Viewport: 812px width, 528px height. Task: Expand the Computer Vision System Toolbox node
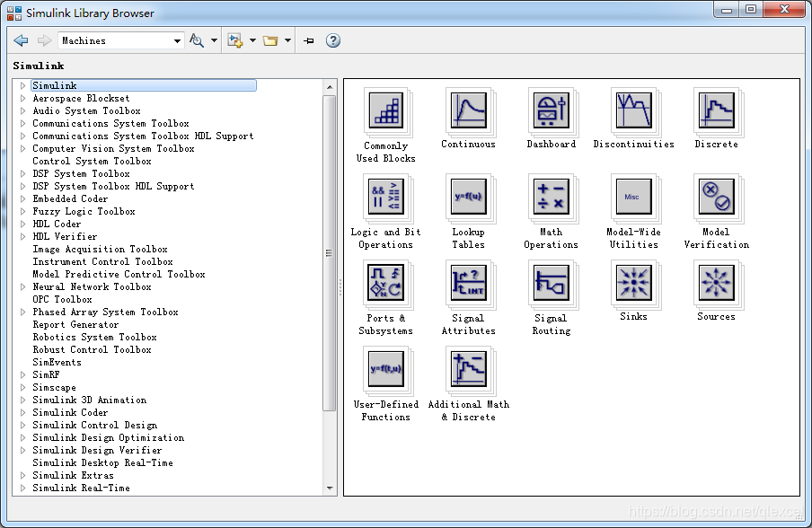(x=22, y=148)
